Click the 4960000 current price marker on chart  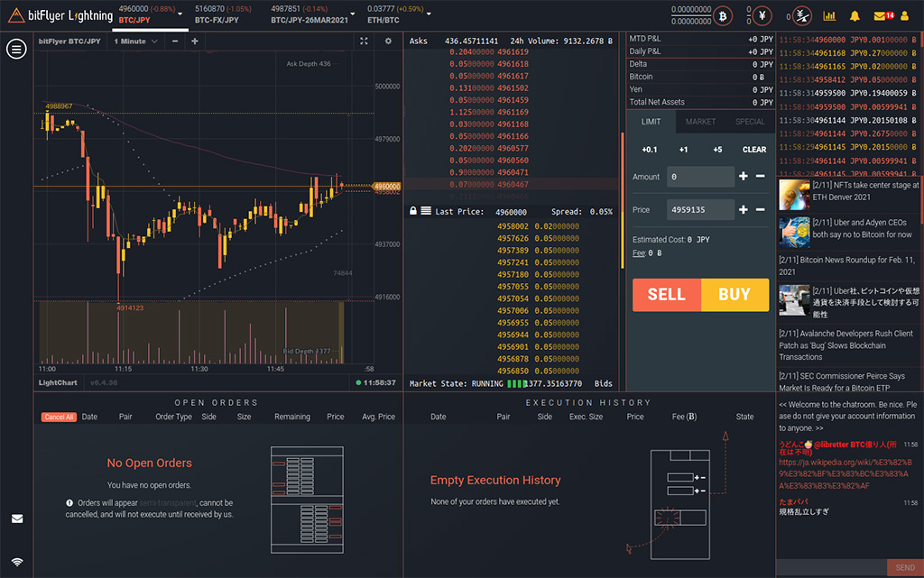coord(387,186)
